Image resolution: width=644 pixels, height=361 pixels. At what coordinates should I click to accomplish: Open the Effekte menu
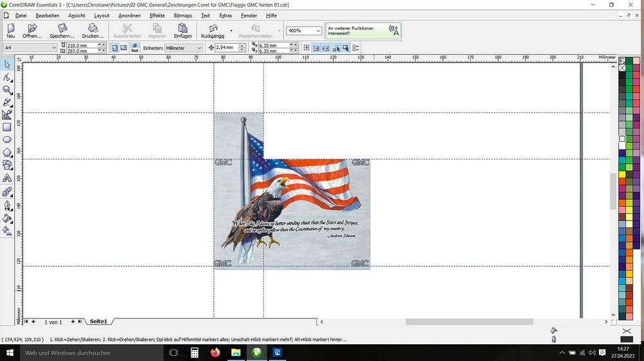[157, 15]
